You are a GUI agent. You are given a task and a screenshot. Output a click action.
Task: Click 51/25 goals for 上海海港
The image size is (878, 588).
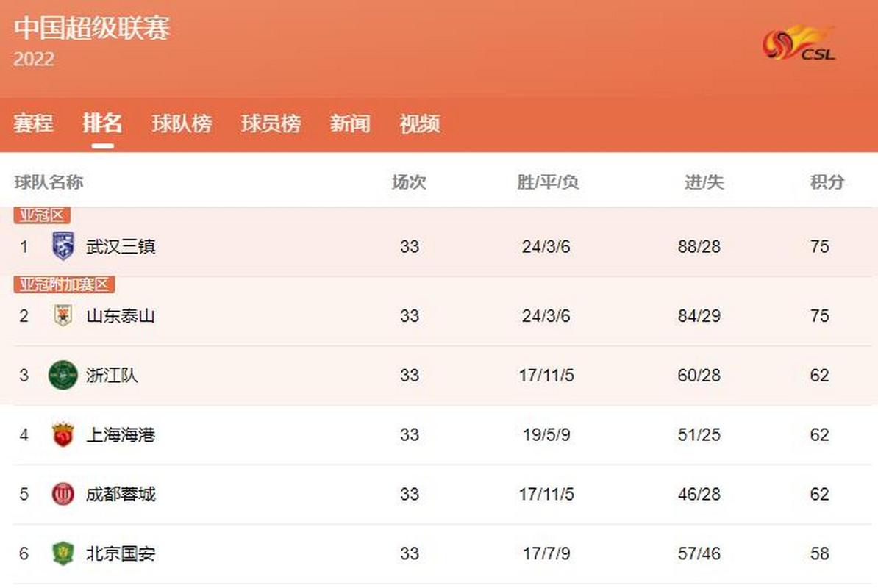click(699, 434)
